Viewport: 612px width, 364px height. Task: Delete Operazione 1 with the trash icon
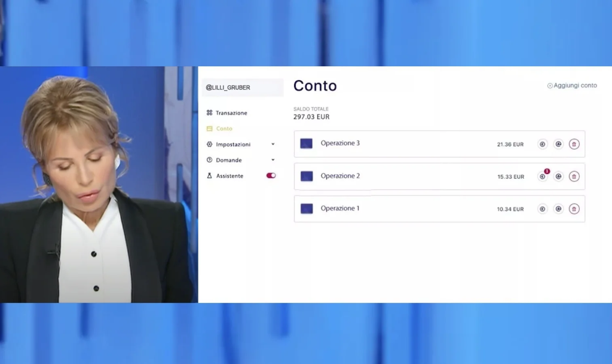(574, 209)
